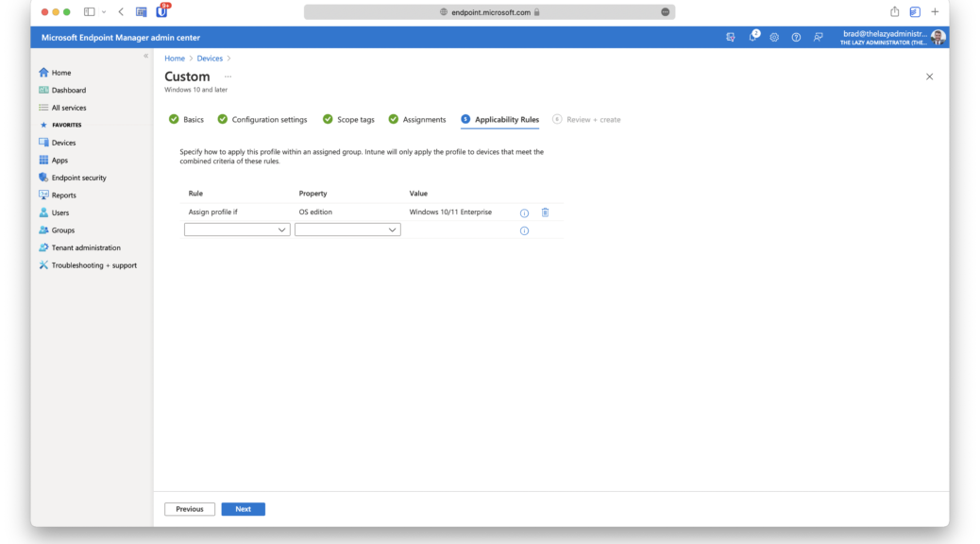This screenshot has width=980, height=544.
Task: Click the 'Specify how to apply this profile' description
Action: tap(362, 157)
